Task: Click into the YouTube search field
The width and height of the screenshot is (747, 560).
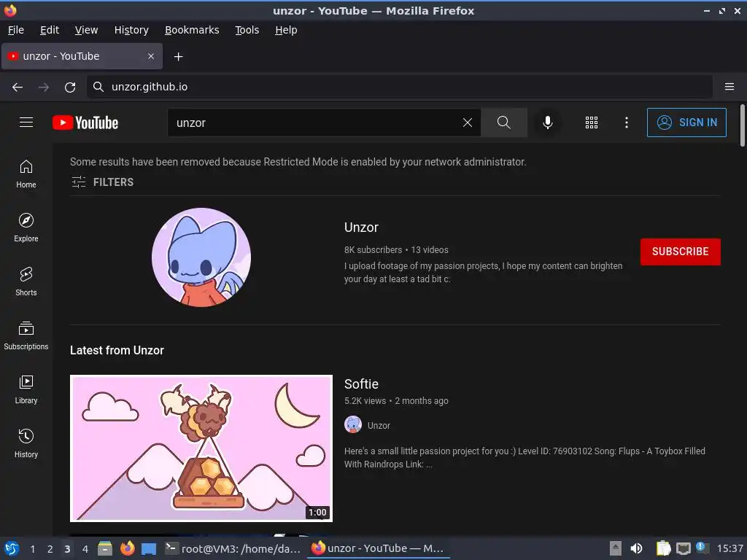Action: [x=314, y=122]
